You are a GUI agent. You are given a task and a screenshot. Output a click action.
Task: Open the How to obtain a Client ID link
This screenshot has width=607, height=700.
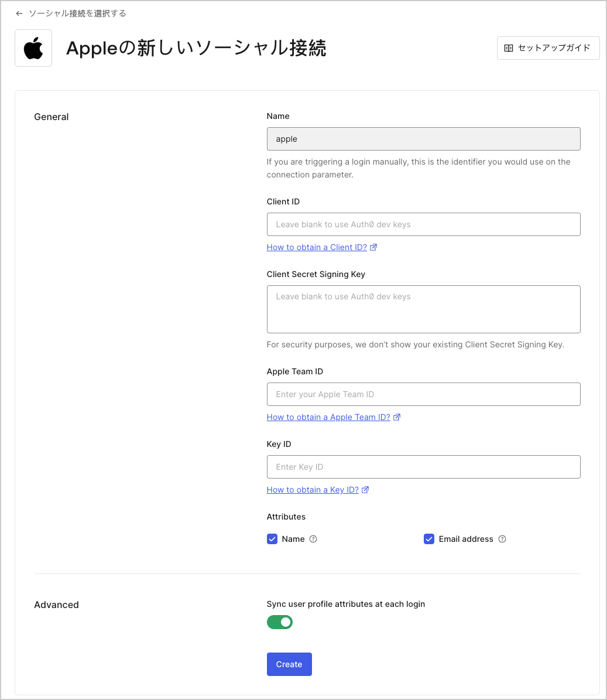(315, 247)
